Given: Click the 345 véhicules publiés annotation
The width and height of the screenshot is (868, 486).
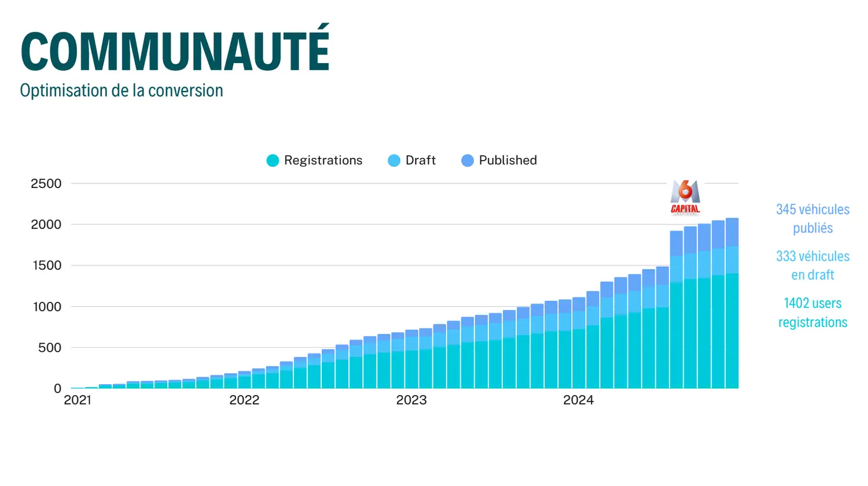Looking at the screenshot, I should pyautogui.click(x=812, y=219).
